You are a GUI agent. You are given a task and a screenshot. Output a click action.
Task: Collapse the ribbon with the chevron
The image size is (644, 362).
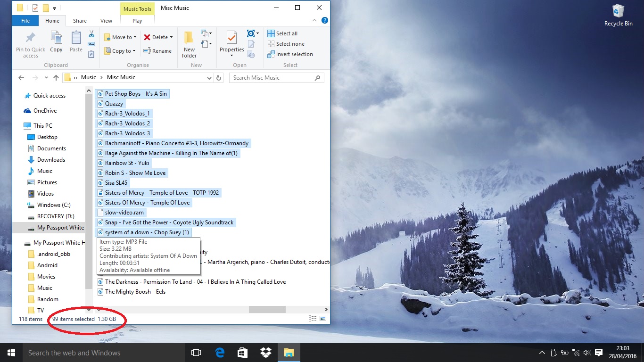315,21
